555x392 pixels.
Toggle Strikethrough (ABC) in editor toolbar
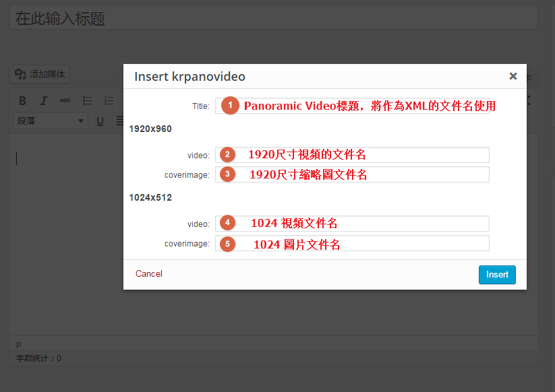pos(65,101)
